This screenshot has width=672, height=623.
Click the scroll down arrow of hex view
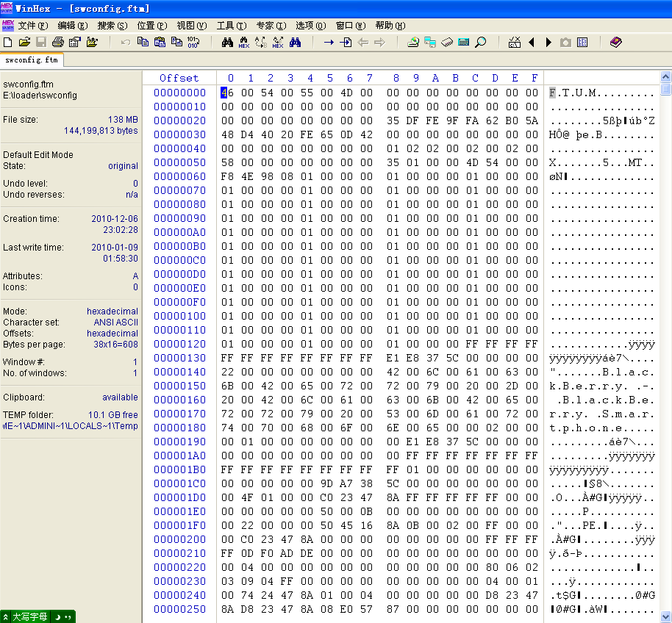pyautogui.click(x=665, y=617)
